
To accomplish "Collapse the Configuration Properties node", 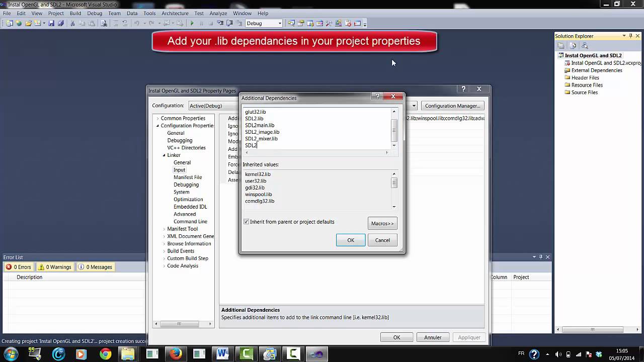I will click(157, 126).
